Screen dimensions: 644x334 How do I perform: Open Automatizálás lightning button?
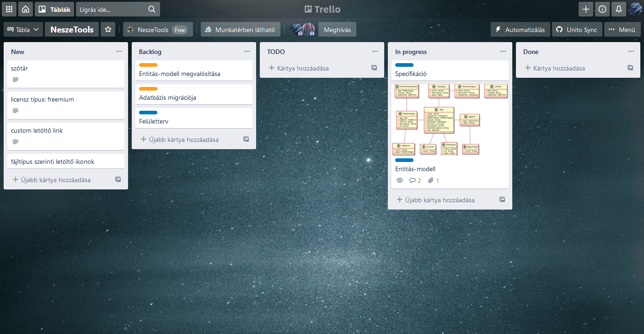520,30
